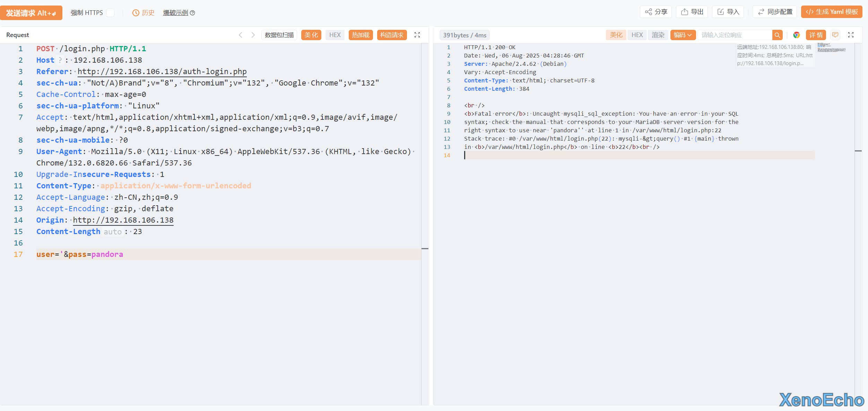
Task: Click the help icon next to Host header
Action: pos(60,60)
